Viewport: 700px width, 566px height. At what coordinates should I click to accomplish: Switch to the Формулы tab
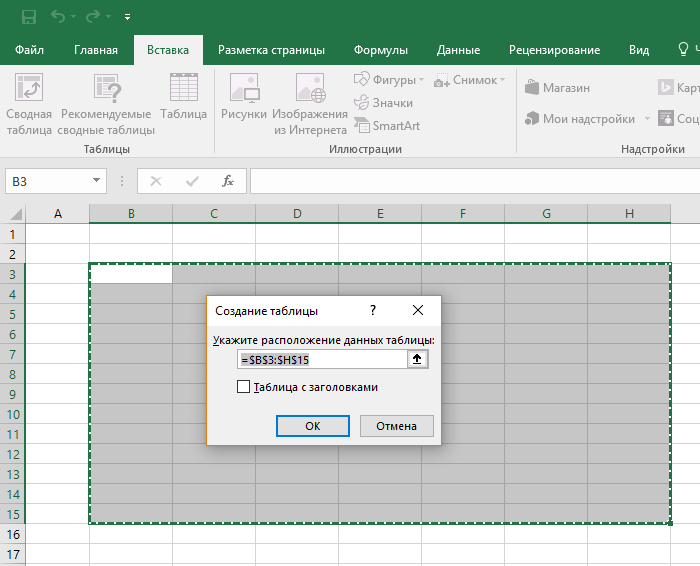[382, 50]
